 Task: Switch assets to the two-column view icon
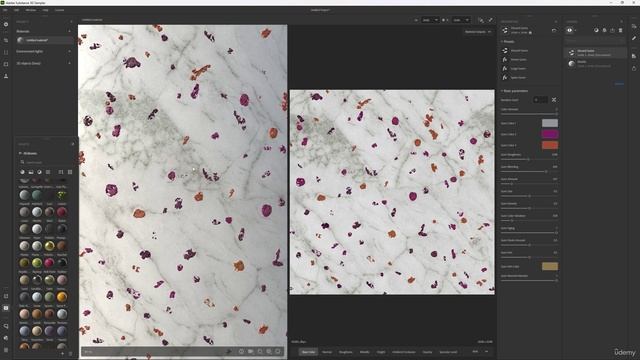tap(61, 172)
